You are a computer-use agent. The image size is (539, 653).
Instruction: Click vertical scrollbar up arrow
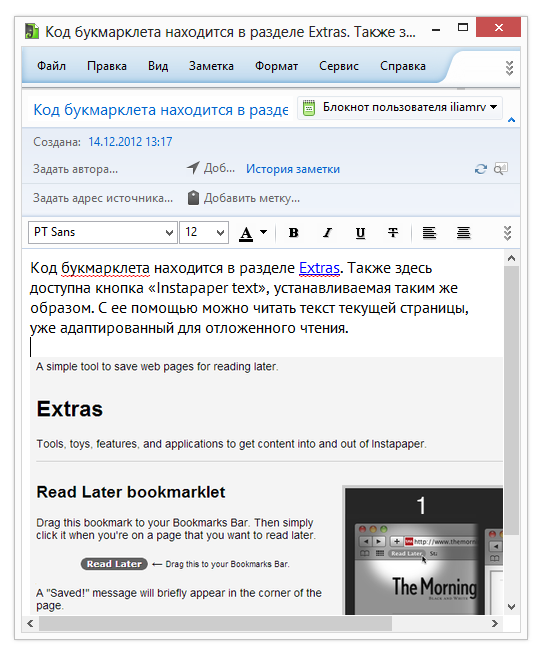(512, 258)
